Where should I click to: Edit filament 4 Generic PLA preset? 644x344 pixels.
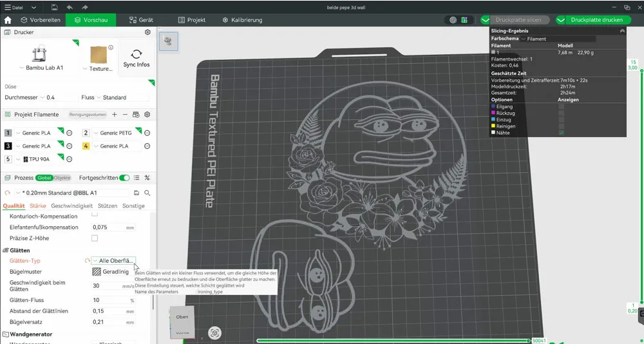tap(147, 146)
